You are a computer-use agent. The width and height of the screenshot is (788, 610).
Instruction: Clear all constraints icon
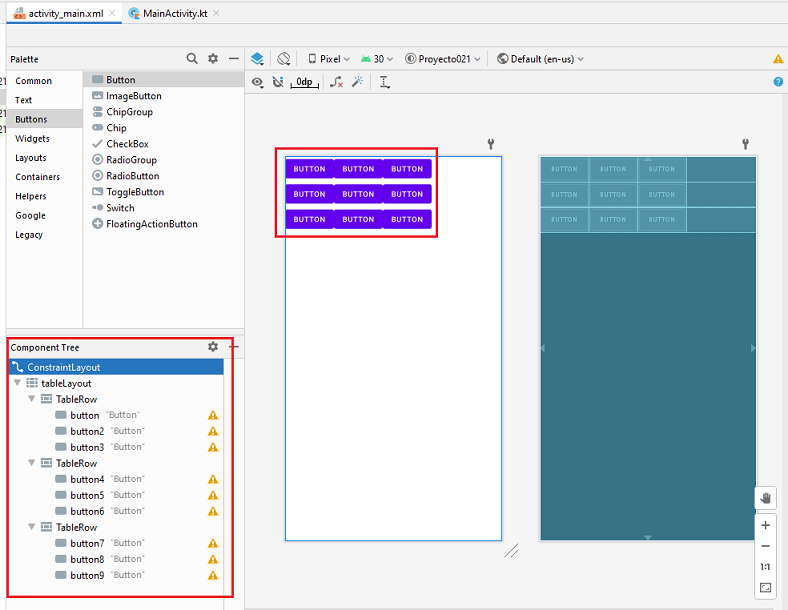[x=336, y=82]
